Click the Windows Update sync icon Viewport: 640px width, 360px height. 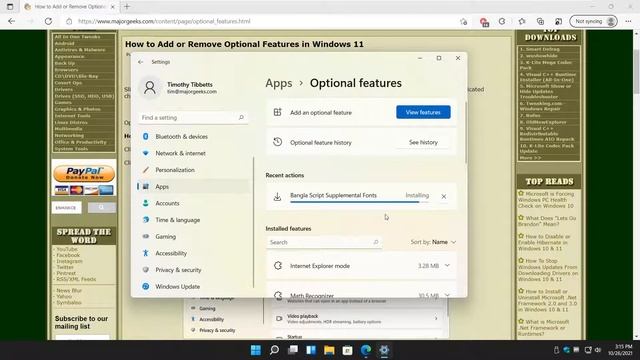tap(146, 287)
